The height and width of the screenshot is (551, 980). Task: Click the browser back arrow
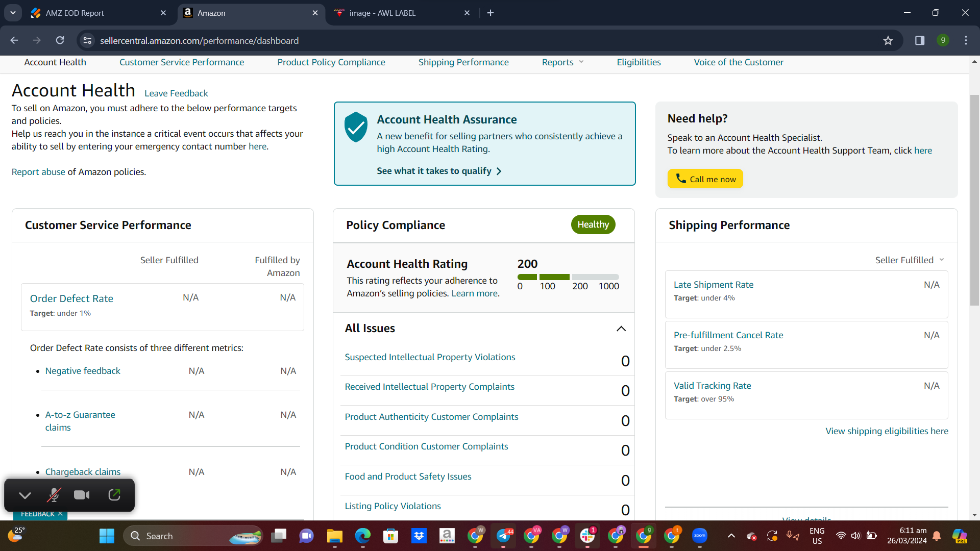[14, 40]
